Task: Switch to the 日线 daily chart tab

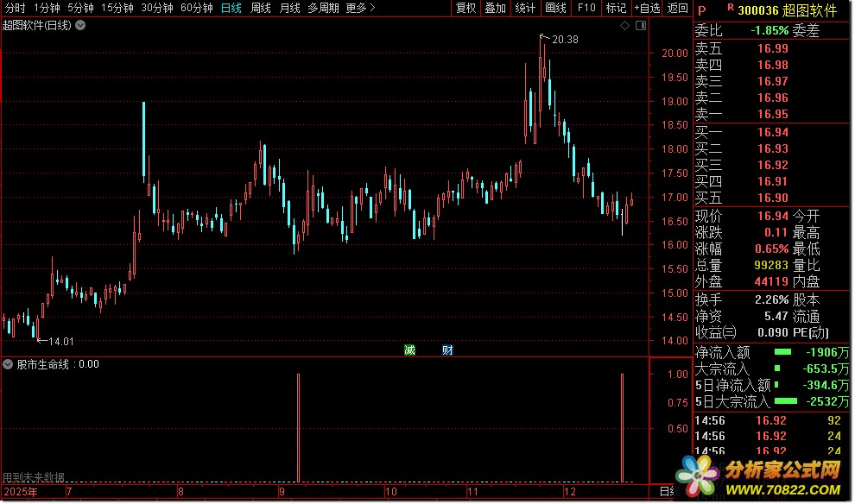Action: coord(231,8)
